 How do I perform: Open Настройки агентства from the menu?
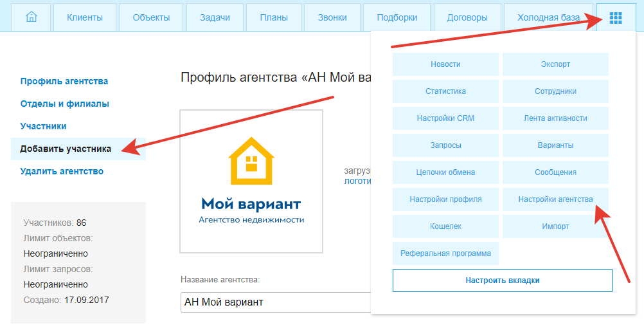click(x=555, y=199)
